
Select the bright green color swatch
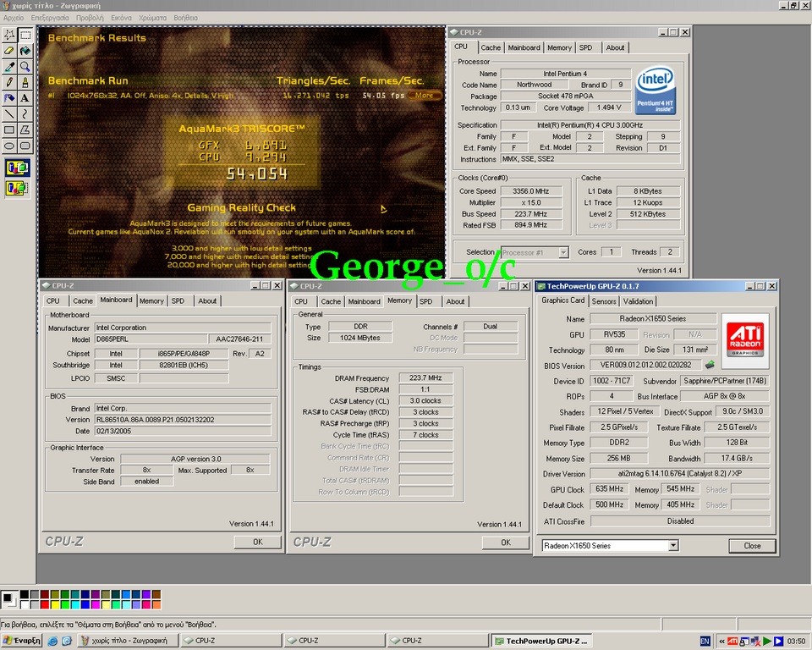65,604
